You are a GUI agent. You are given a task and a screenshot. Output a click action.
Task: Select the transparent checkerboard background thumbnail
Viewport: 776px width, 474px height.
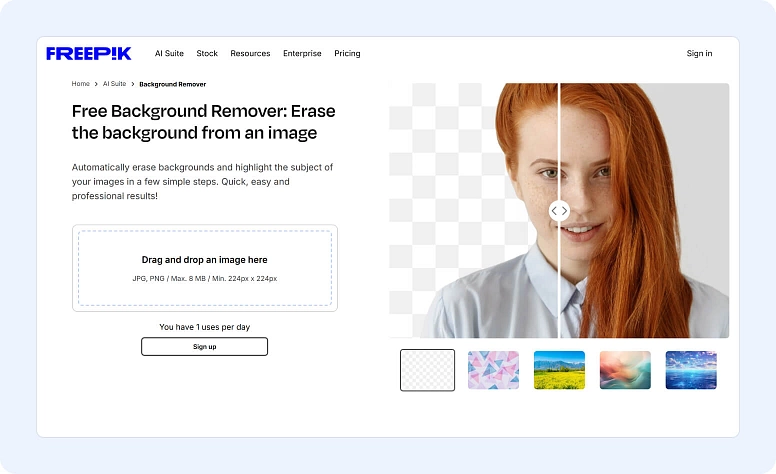(427, 369)
